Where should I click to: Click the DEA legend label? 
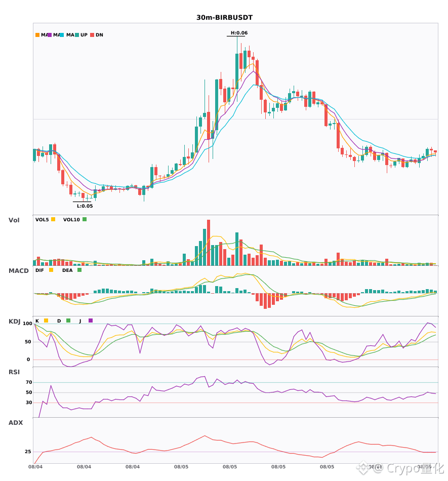click(x=67, y=270)
